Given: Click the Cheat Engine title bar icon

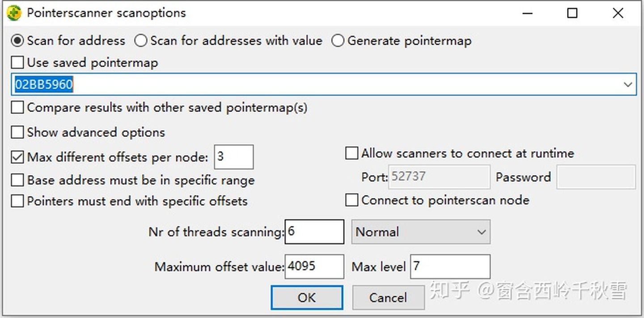Looking at the screenshot, I should coord(14,13).
